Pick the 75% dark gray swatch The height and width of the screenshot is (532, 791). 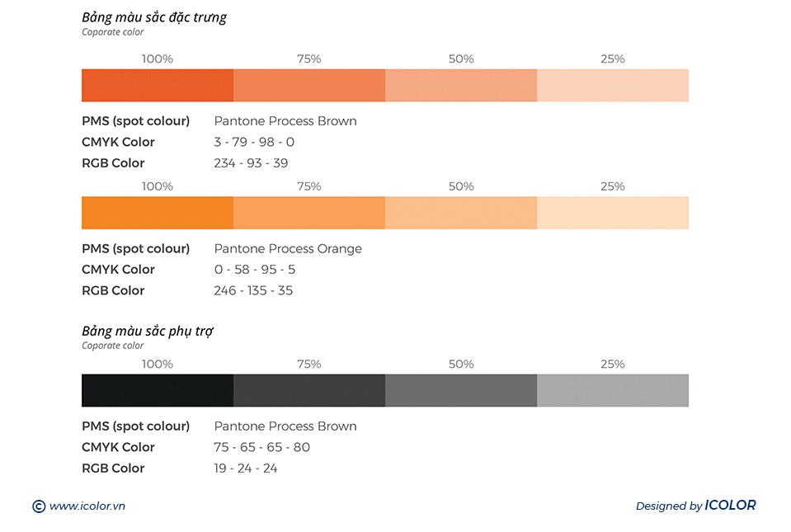click(x=309, y=390)
